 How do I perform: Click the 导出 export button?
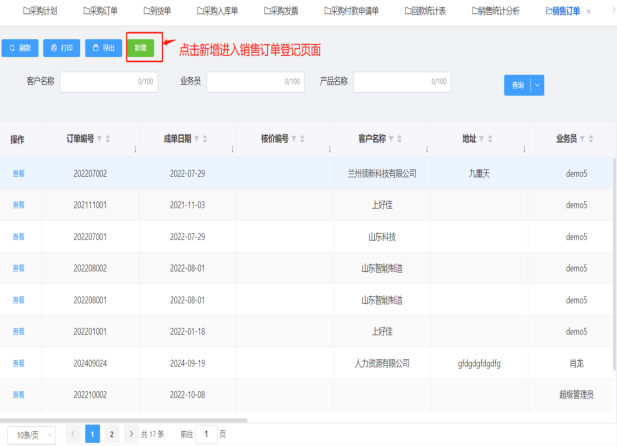pos(103,48)
